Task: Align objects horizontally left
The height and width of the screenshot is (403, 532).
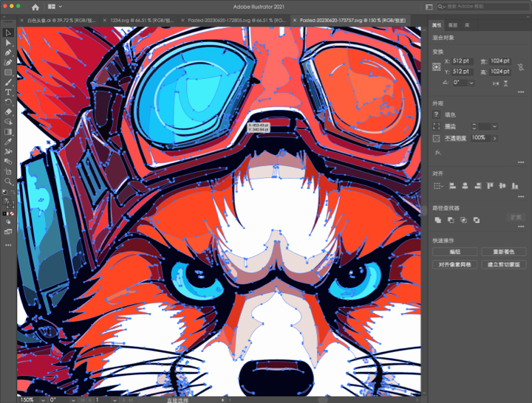Action: [x=452, y=186]
